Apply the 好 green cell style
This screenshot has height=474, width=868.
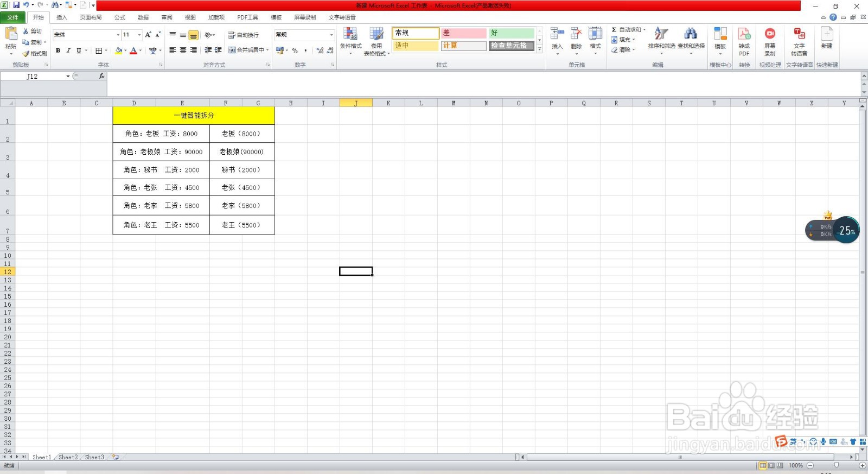[x=511, y=33]
